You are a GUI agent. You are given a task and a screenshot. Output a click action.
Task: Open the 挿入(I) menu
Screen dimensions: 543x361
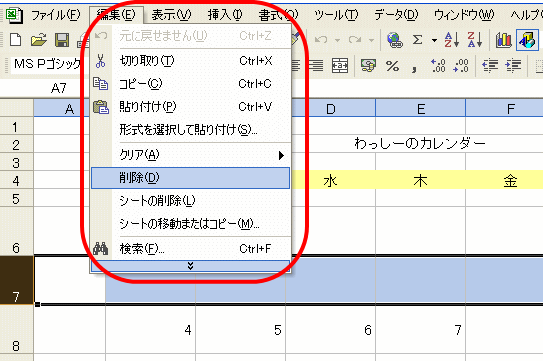coord(224,15)
